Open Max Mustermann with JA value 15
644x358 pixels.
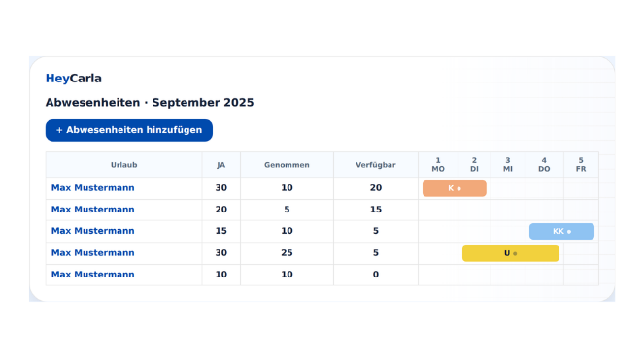[x=93, y=231]
